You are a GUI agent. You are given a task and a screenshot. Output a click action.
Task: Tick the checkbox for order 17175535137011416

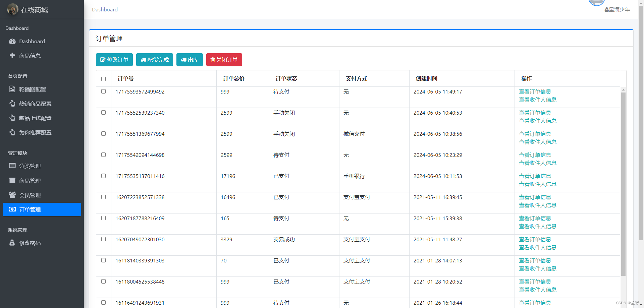pos(103,176)
